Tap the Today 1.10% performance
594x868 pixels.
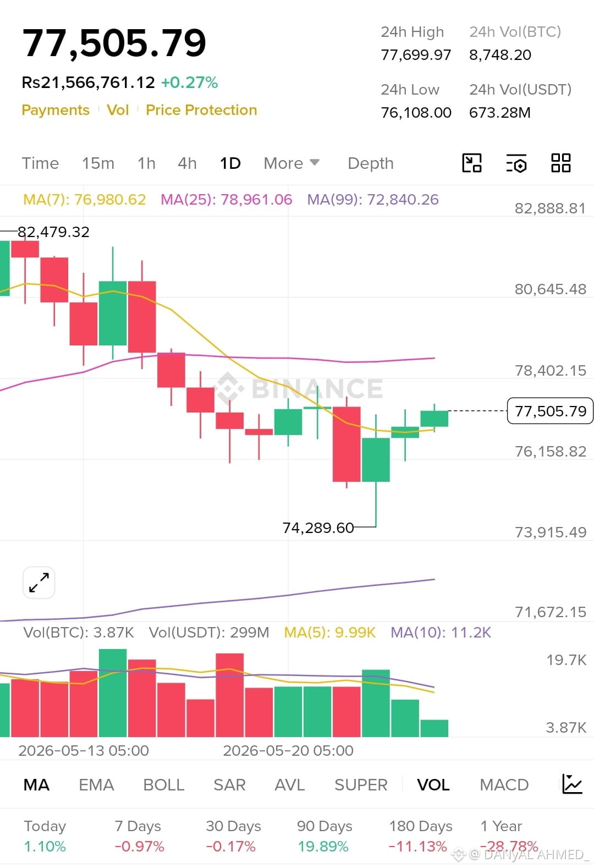[45, 836]
